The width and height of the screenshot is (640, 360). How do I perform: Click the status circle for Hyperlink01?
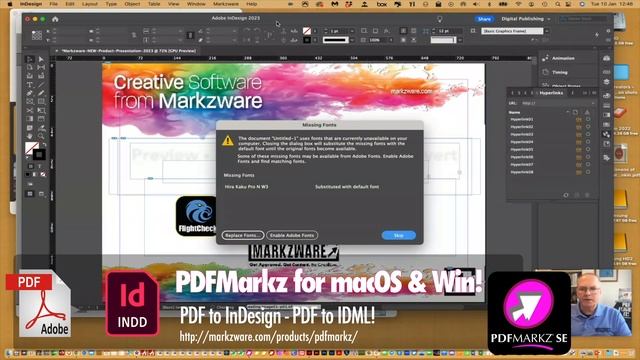[x=588, y=120]
